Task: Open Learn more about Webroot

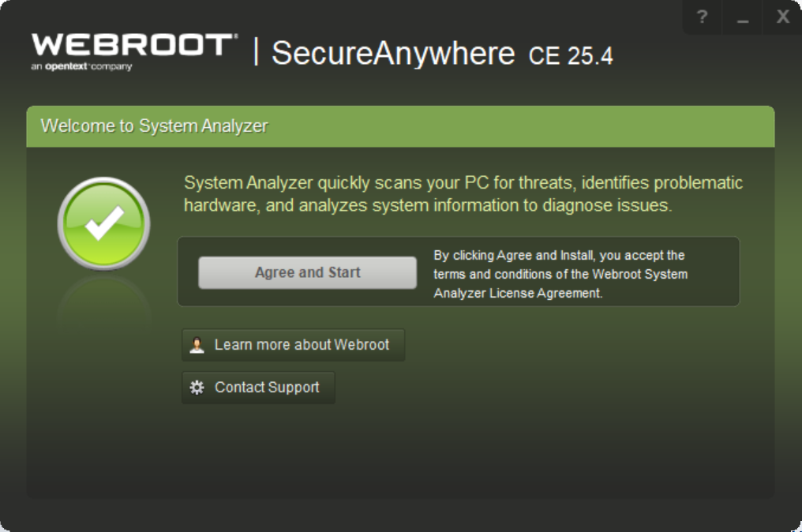Action: coord(293,344)
